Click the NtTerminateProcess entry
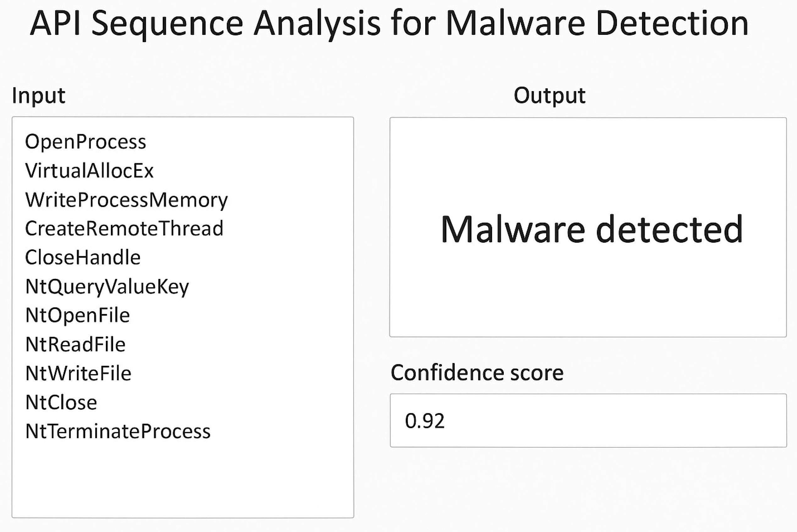The height and width of the screenshot is (532, 797). (x=118, y=432)
